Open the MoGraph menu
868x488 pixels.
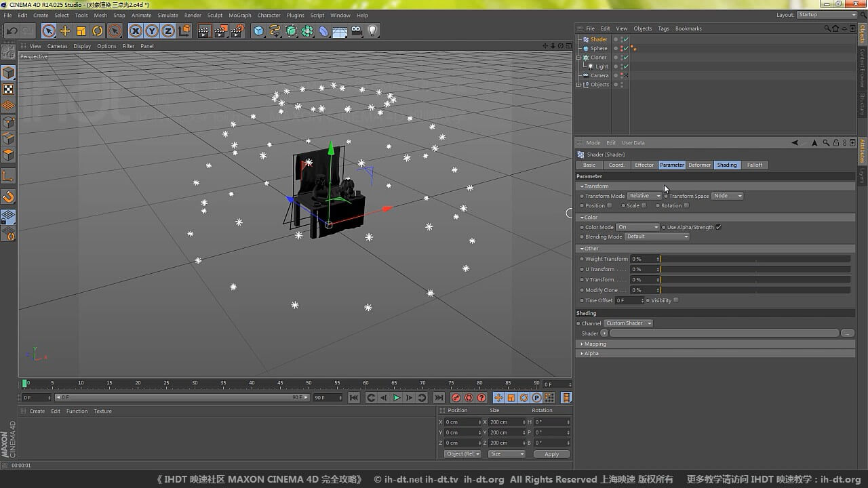(239, 15)
